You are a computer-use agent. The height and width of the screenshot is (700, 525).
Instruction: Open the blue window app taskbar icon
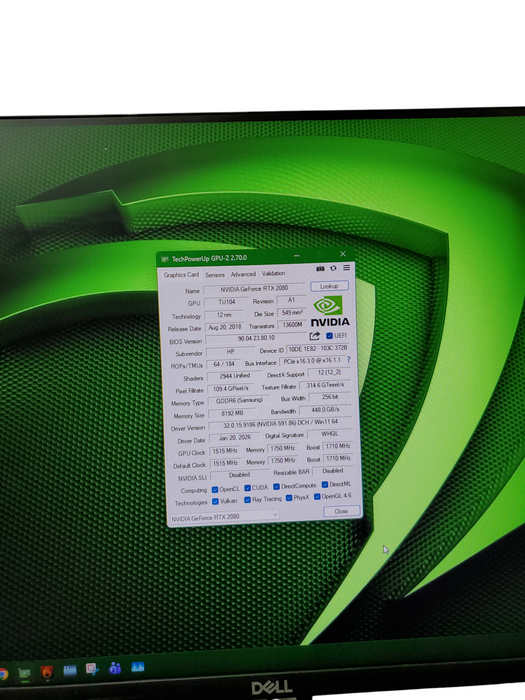[70, 670]
